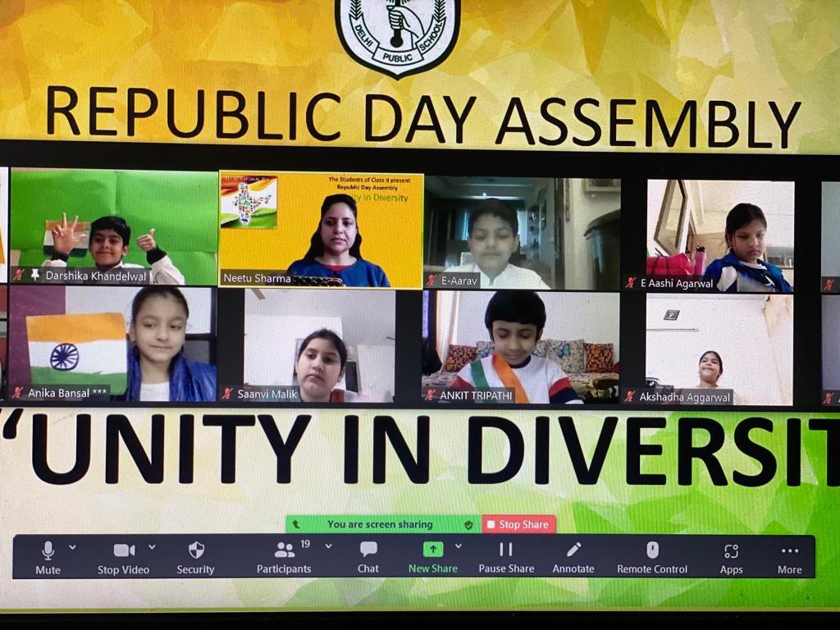Open the Chat panel
The width and height of the screenshot is (840, 630).
(x=368, y=558)
